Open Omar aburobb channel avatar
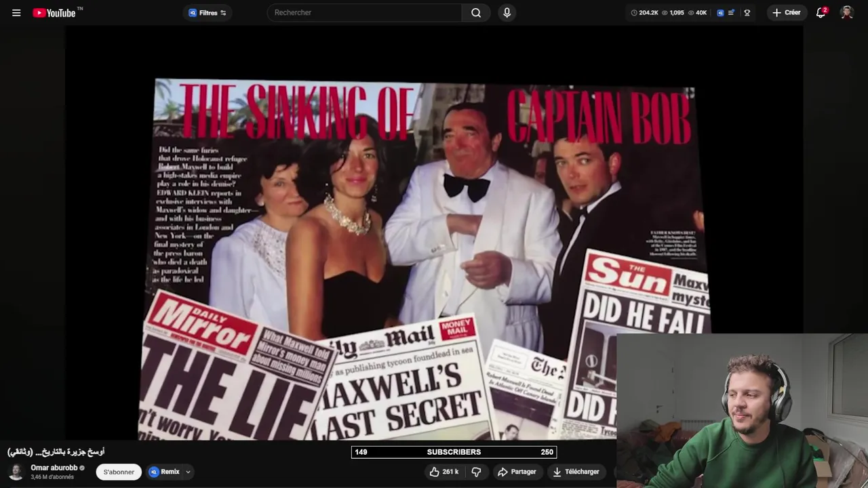868x488 pixels. [x=16, y=472]
